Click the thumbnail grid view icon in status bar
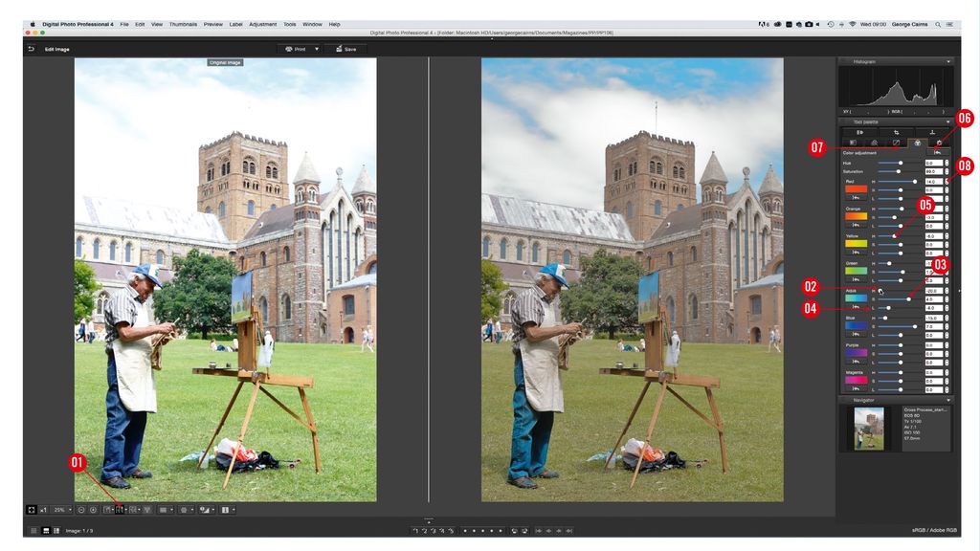The image size is (980, 551). (33, 529)
